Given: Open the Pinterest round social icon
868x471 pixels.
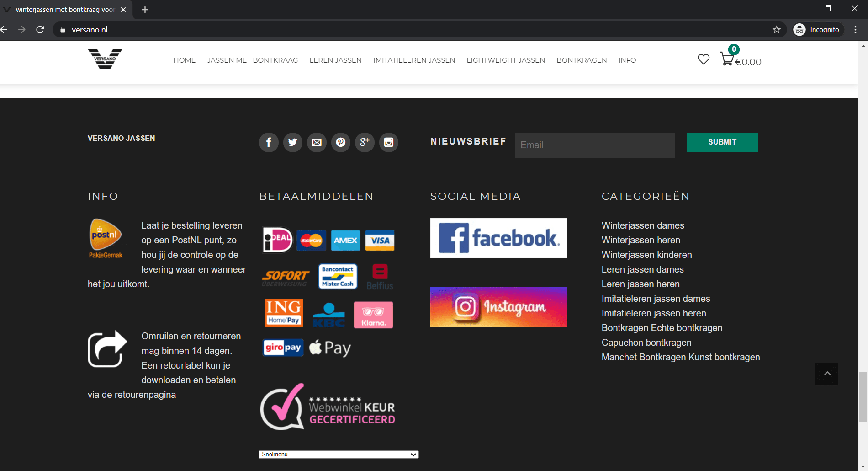Looking at the screenshot, I should [x=341, y=142].
